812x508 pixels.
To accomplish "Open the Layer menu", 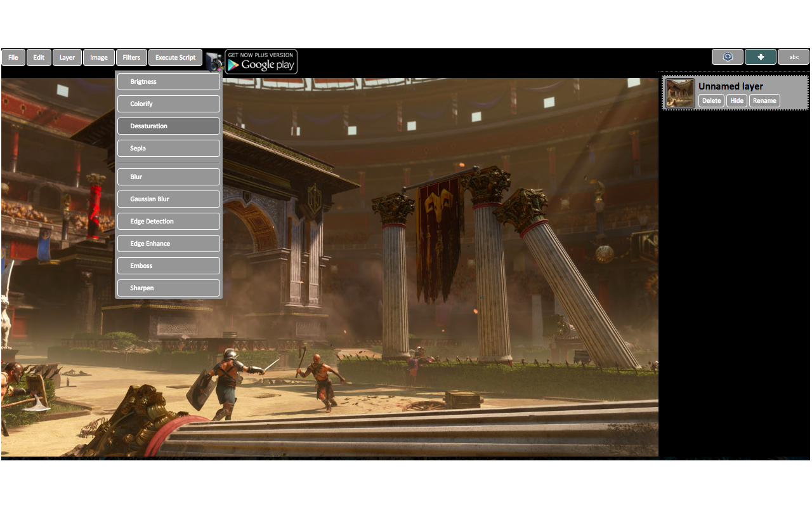I will pyautogui.click(x=67, y=57).
